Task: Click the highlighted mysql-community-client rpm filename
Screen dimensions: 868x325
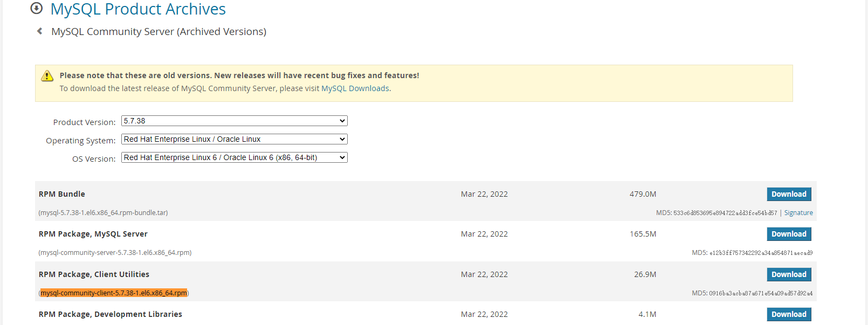Action: pos(114,293)
